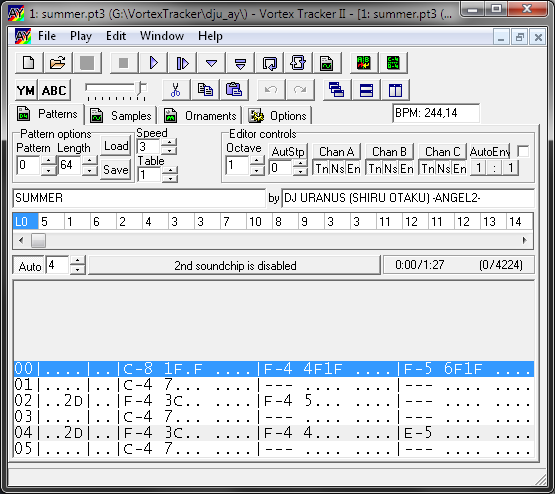Toggle the Chan B button
Viewport: 555px width, 494px height.
pyautogui.click(x=389, y=152)
